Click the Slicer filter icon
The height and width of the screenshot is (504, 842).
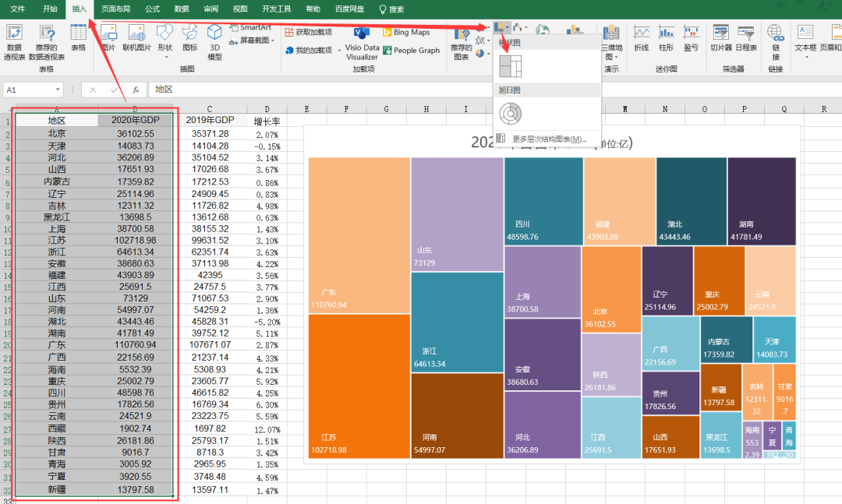coord(720,37)
